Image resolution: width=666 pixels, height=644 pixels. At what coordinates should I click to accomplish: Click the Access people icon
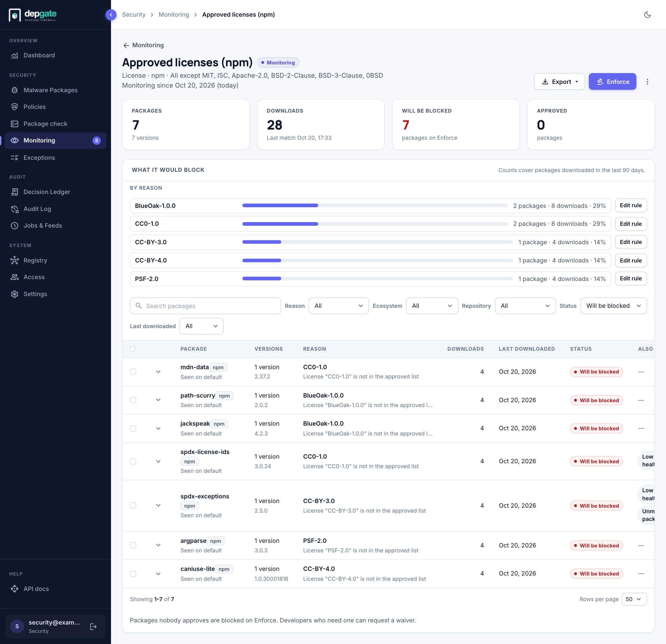tap(14, 277)
